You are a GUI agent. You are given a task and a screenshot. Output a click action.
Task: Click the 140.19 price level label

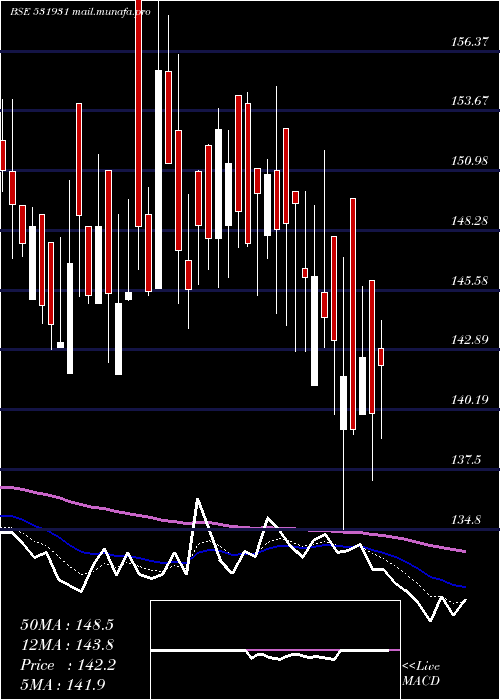point(470,400)
